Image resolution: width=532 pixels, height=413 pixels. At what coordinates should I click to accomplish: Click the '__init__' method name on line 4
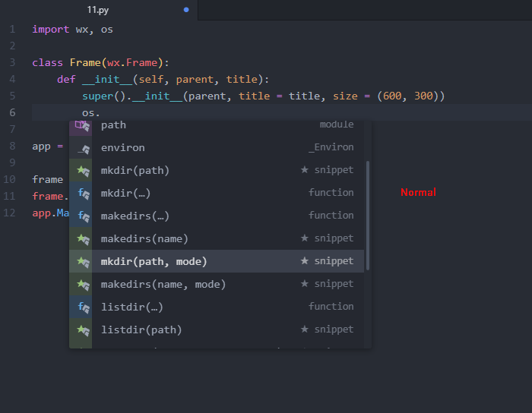click(107, 79)
